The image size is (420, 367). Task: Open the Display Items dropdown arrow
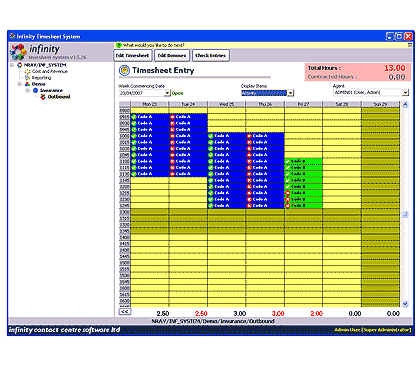[291, 93]
